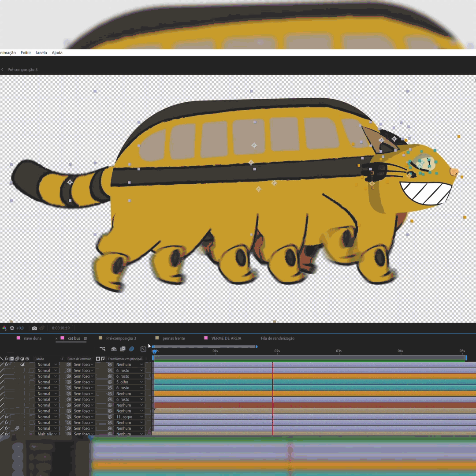The width and height of the screenshot is (476, 476).
Task: Open Sem fosco matte dropdown on 11. corpo row
Action: [x=84, y=417]
